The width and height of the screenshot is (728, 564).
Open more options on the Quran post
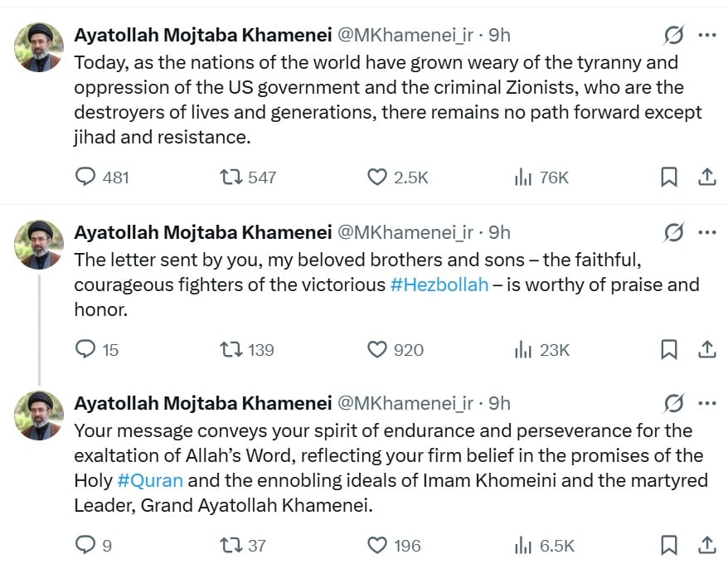707,403
